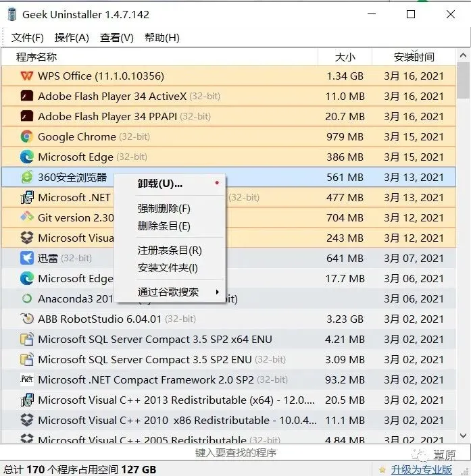Expand the 通过谷歌搜索 submenu arrow
This screenshot has width=471, height=476.
pos(218,292)
